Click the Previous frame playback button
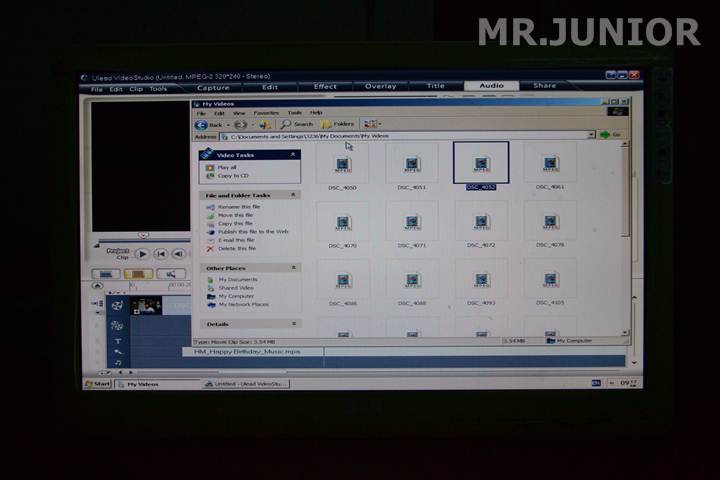The height and width of the screenshot is (480, 720). coord(179,254)
